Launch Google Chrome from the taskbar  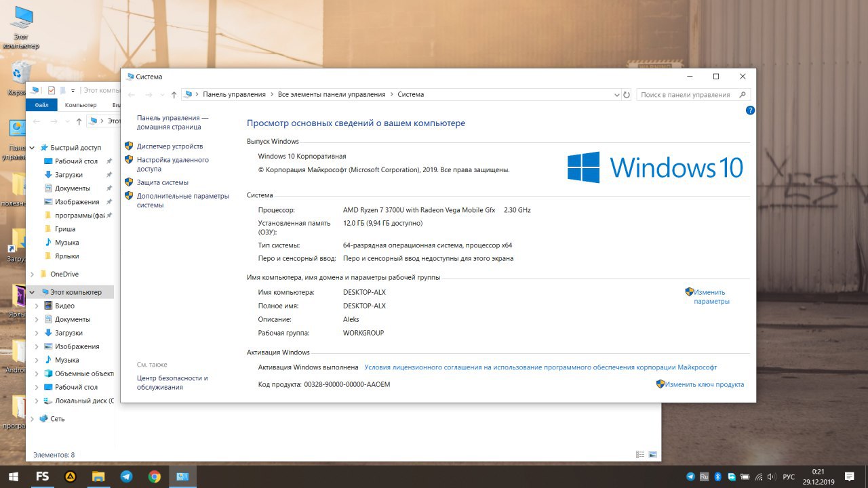coord(155,476)
